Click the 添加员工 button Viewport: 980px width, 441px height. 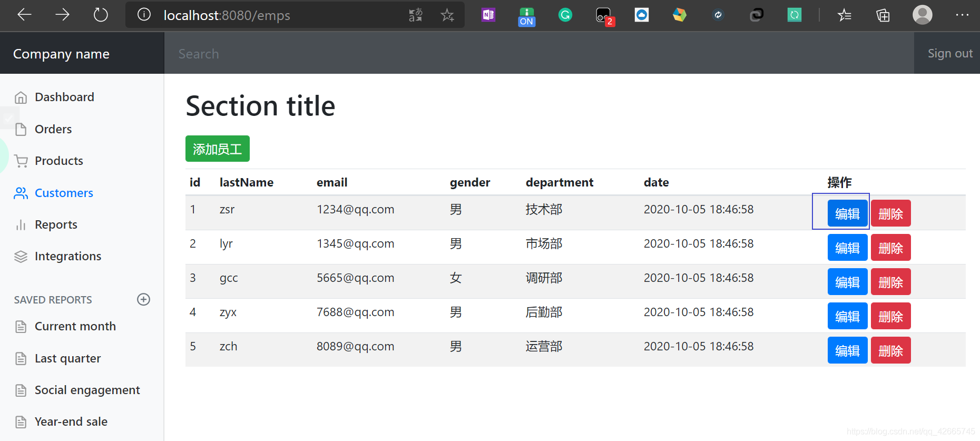218,149
